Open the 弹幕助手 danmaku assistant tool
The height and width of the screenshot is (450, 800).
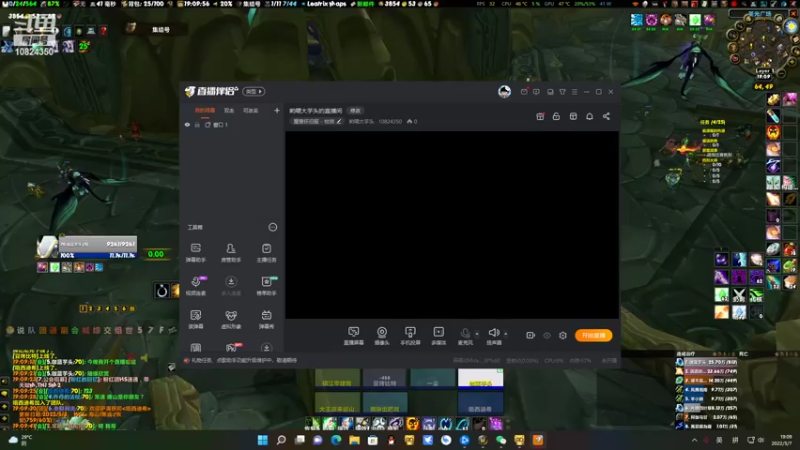click(195, 253)
